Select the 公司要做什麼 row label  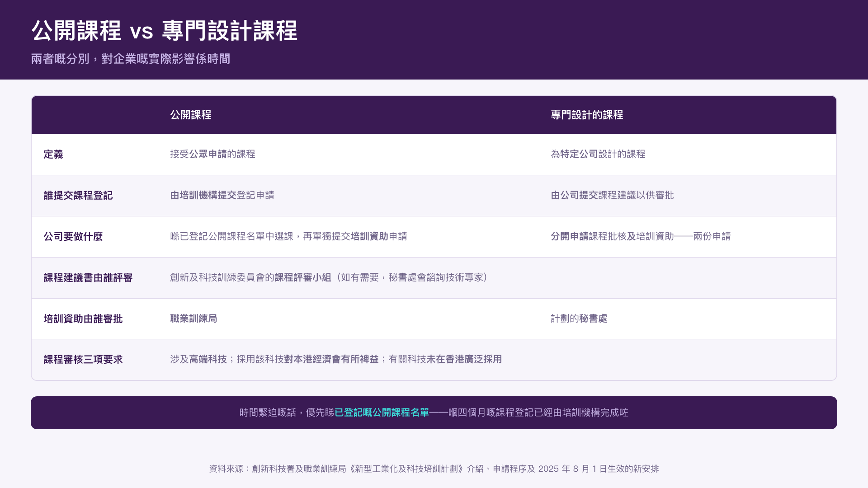73,237
